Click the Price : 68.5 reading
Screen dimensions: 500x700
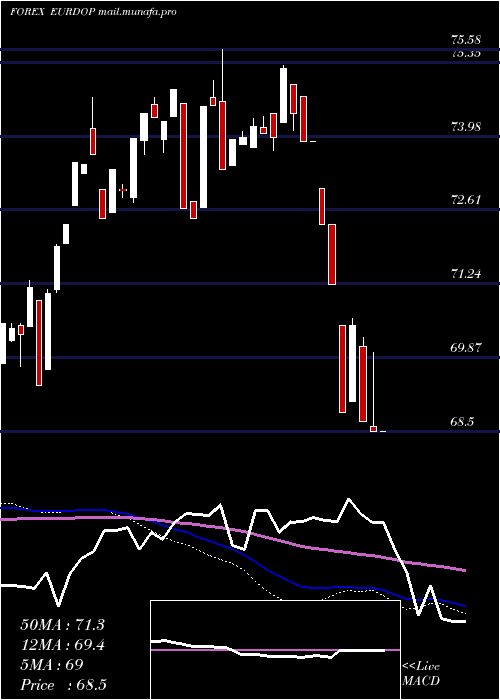coord(63,685)
